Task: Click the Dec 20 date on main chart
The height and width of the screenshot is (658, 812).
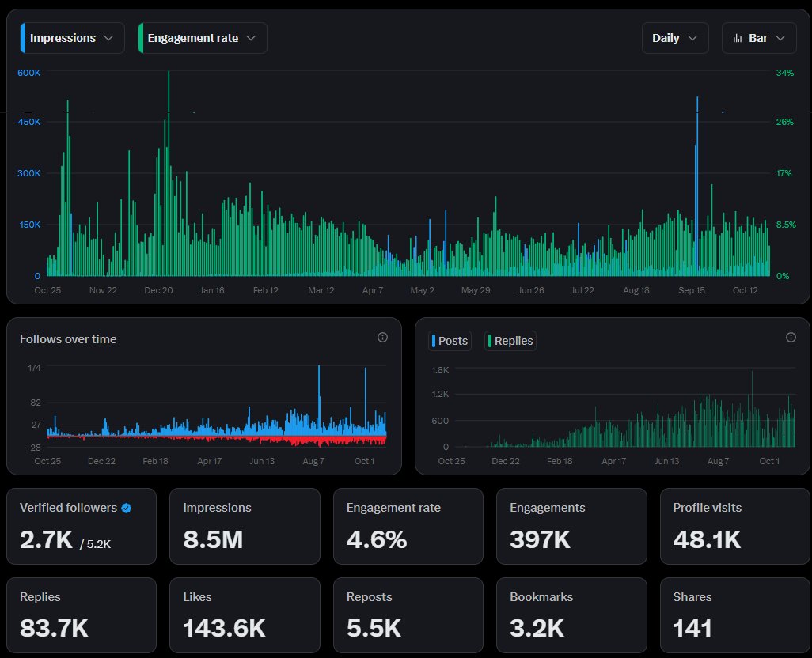Action: click(158, 291)
